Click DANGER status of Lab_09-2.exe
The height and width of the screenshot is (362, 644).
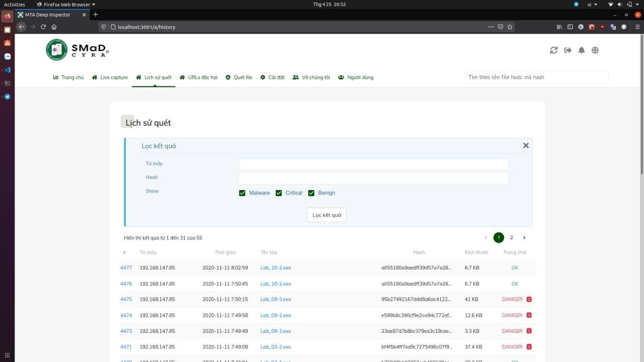click(512, 315)
